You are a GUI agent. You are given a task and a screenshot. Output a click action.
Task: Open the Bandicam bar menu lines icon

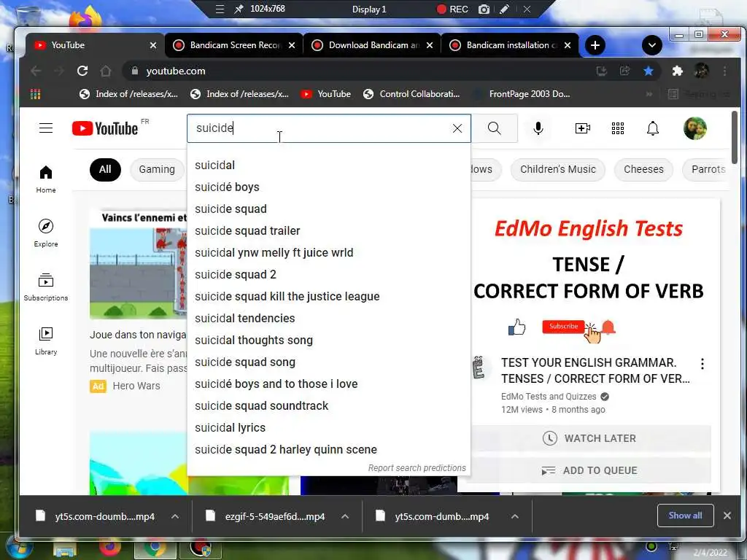pos(220,9)
